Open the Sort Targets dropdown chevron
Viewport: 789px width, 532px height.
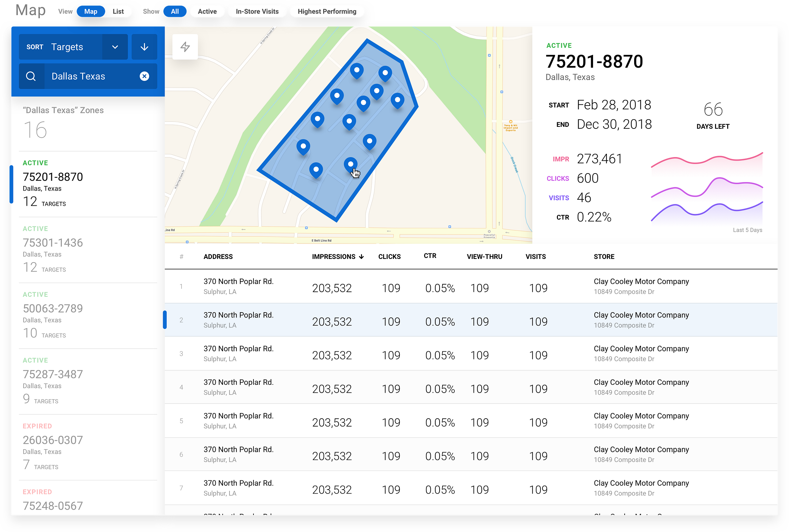tap(115, 47)
